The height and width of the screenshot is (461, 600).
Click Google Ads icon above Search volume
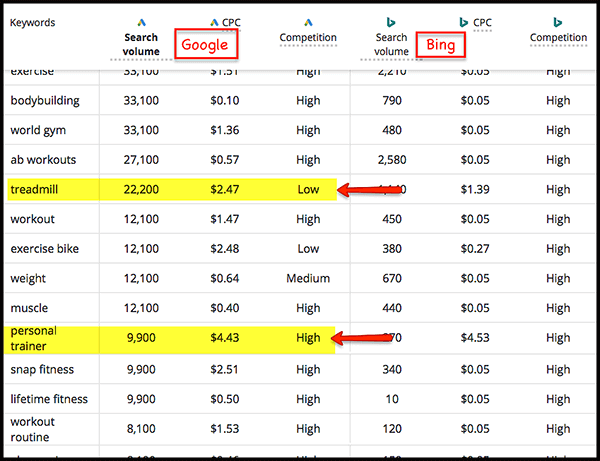(x=142, y=23)
